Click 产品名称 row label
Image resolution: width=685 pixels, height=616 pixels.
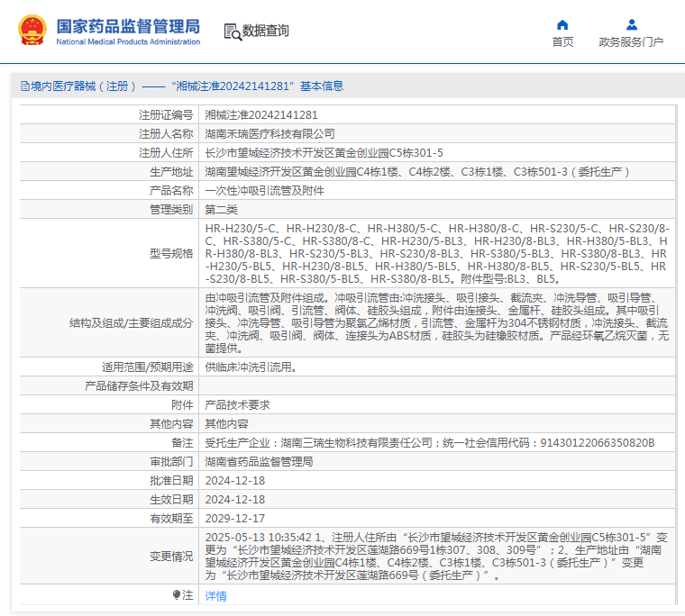(x=171, y=191)
